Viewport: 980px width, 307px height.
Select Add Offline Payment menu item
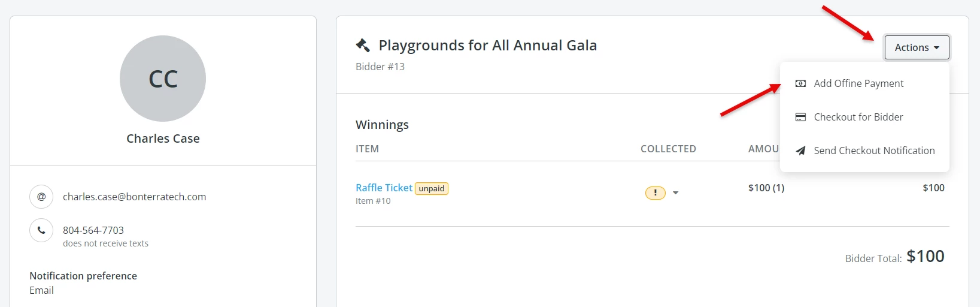tap(858, 83)
